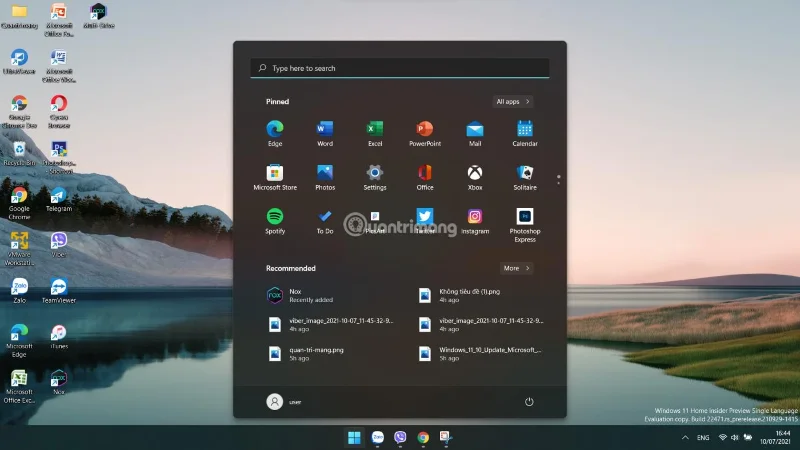
Task: Go to next page of pinned apps
Action: point(559,183)
